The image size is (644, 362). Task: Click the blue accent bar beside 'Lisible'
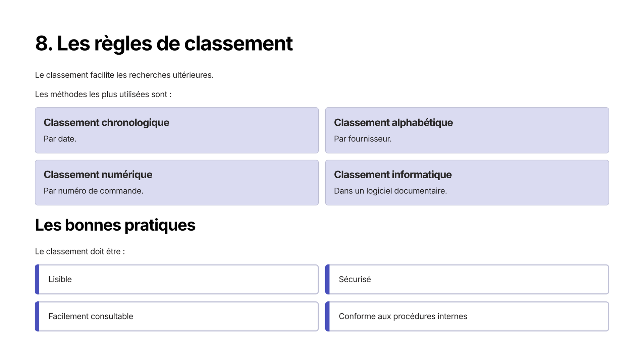(x=37, y=280)
